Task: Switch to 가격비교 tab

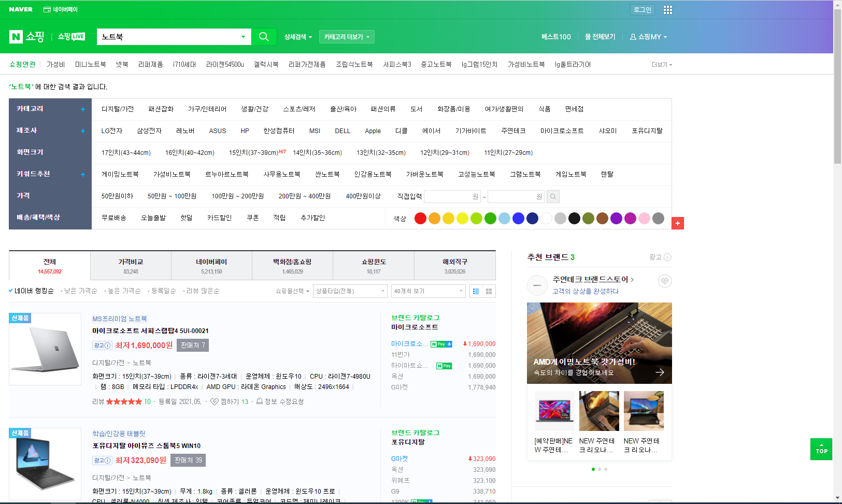Action: pos(131,266)
